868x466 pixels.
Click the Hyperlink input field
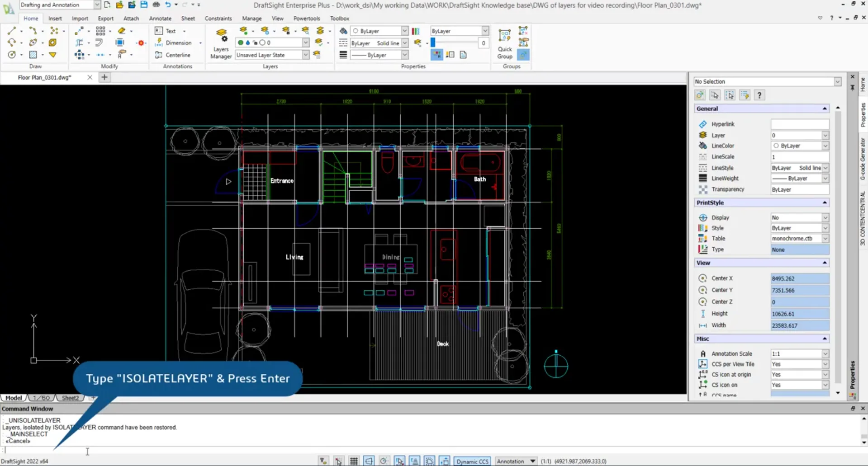[799, 124]
